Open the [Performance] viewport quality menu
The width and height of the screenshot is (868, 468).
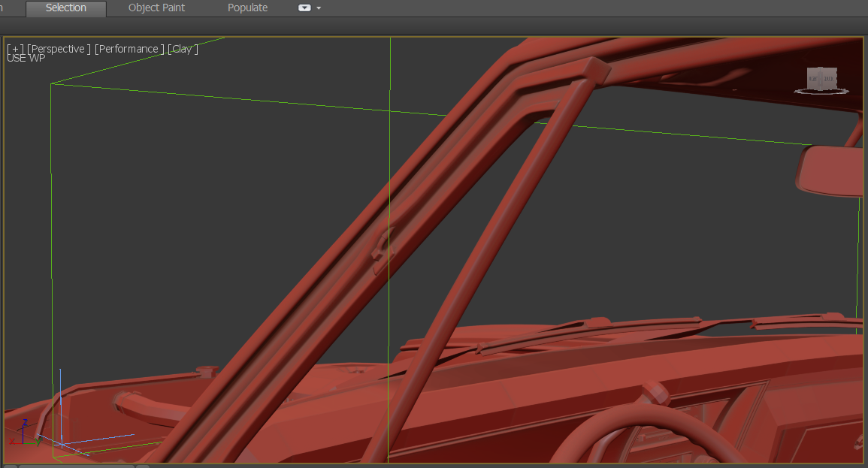129,49
